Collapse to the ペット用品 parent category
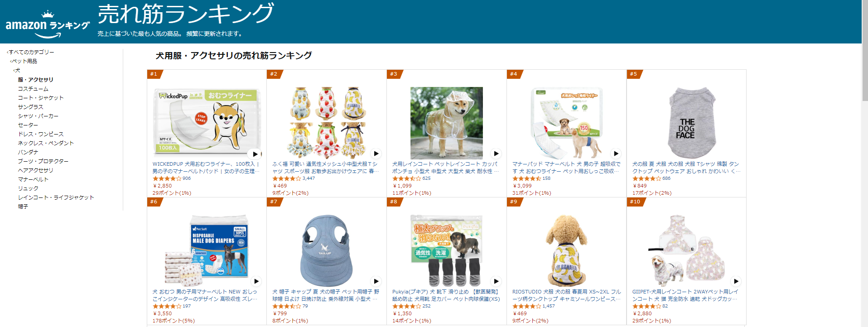Image resolution: width=868 pixels, height=327 pixels. pyautogui.click(x=24, y=61)
